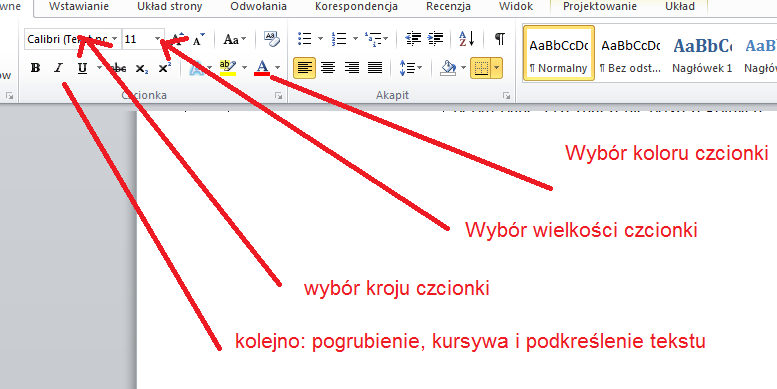The width and height of the screenshot is (777, 389).
Task: Toggle Bold formatting
Action: point(35,68)
